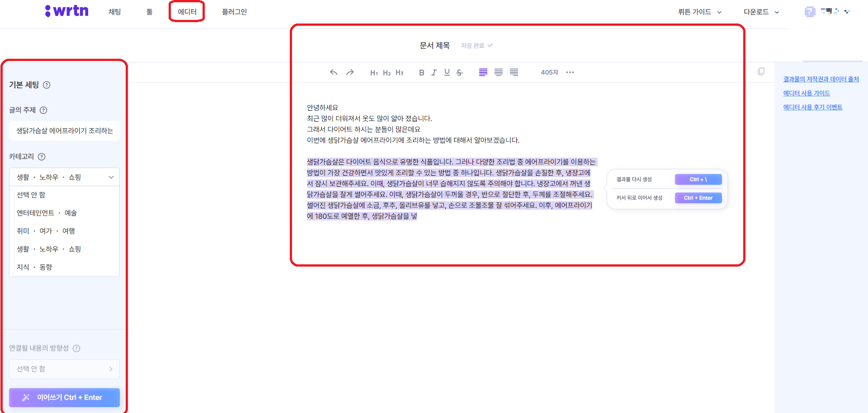Select 지식 · 동향 category option
This screenshot has height=413, width=868.
64,267
